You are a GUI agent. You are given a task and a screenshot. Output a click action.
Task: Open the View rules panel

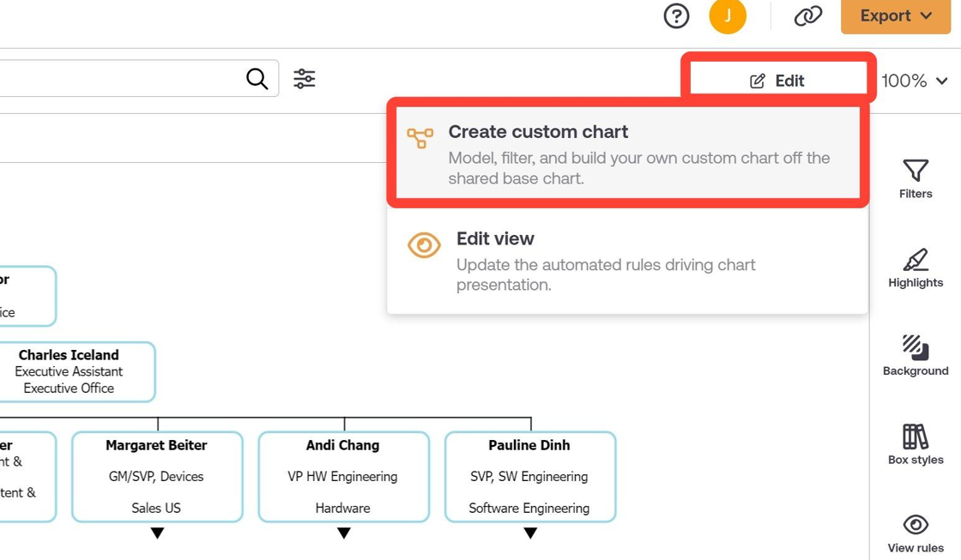(916, 532)
